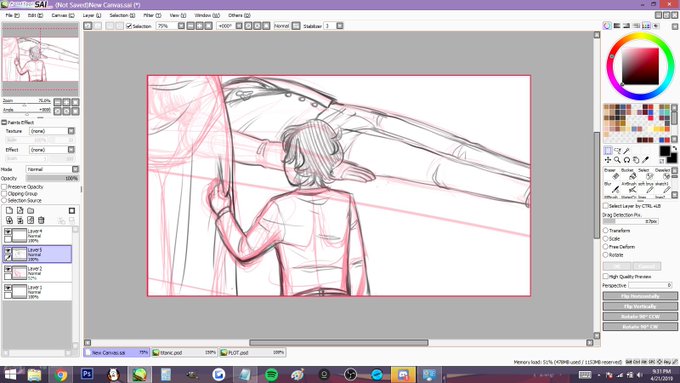The width and height of the screenshot is (680, 383).
Task: Select the Hand pan tool
Action: 636,160
